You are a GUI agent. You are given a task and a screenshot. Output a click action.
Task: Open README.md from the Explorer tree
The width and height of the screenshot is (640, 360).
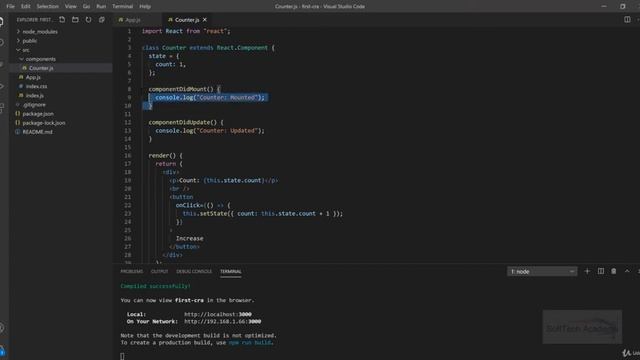[38, 132]
